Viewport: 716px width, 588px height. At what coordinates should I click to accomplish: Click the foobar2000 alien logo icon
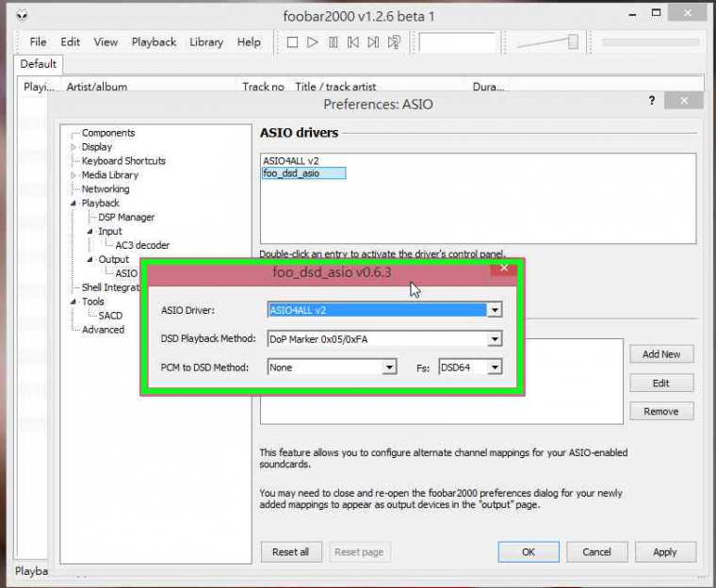tap(22, 16)
